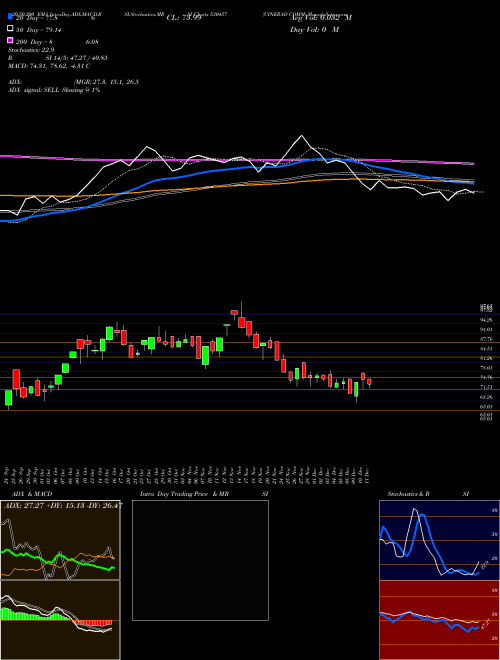
Task: Click the blue 20 Day EMA legend swatch
Action: pos(10,17)
